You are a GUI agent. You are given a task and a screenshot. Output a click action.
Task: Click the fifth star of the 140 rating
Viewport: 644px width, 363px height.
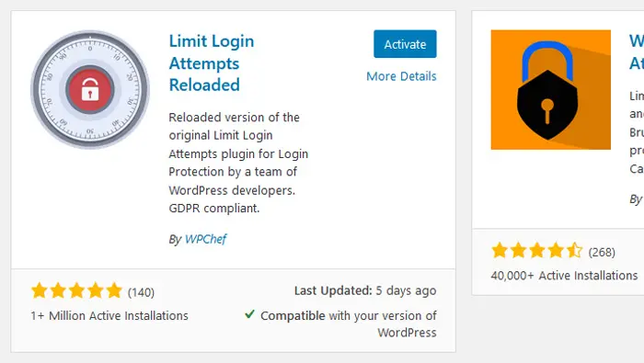coord(114,290)
